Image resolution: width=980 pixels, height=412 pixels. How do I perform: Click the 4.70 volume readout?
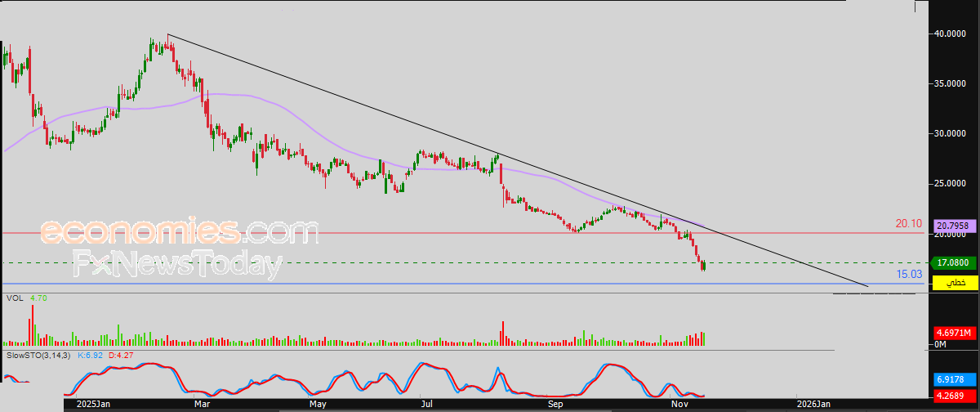38,299
